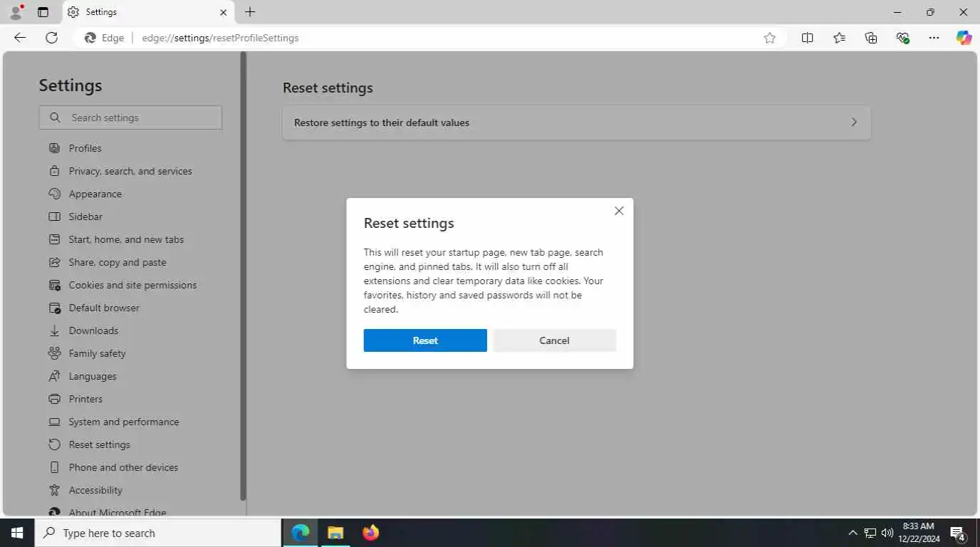Image resolution: width=980 pixels, height=547 pixels.
Task: Open Settings and more ellipsis menu
Action: coord(934,38)
